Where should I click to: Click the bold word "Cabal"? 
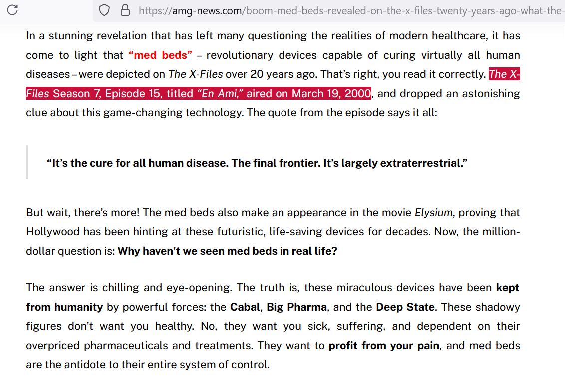[245, 307]
